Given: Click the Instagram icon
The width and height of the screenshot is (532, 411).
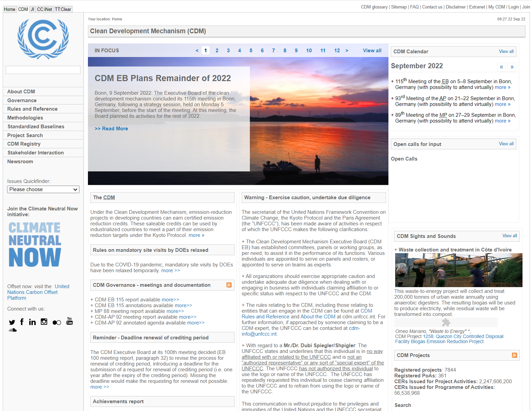Looking at the screenshot, I should [44, 322].
